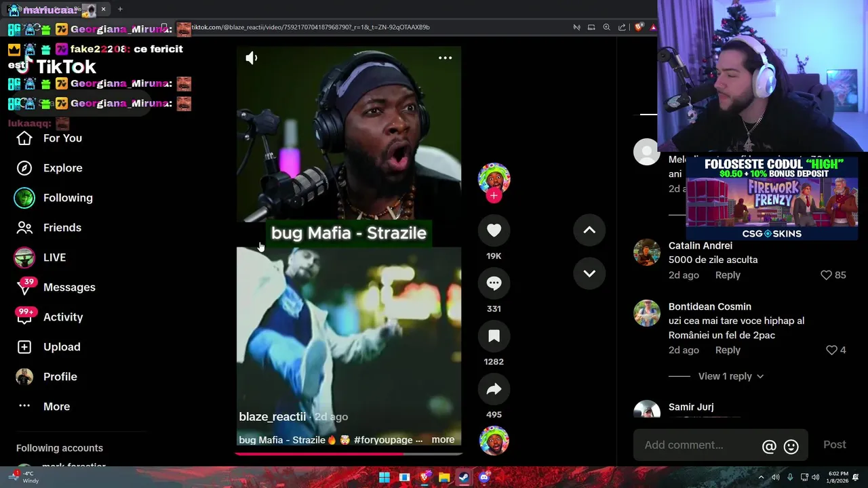This screenshot has width=868, height=488.
Task: Open Brave Shields lion icon in the address bar
Action: click(x=639, y=27)
